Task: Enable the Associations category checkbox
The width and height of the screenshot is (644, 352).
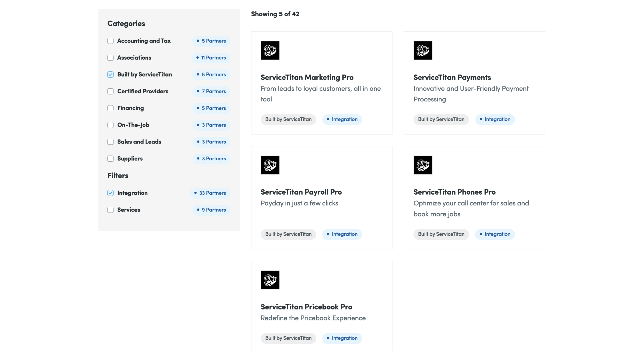Action: tap(110, 58)
